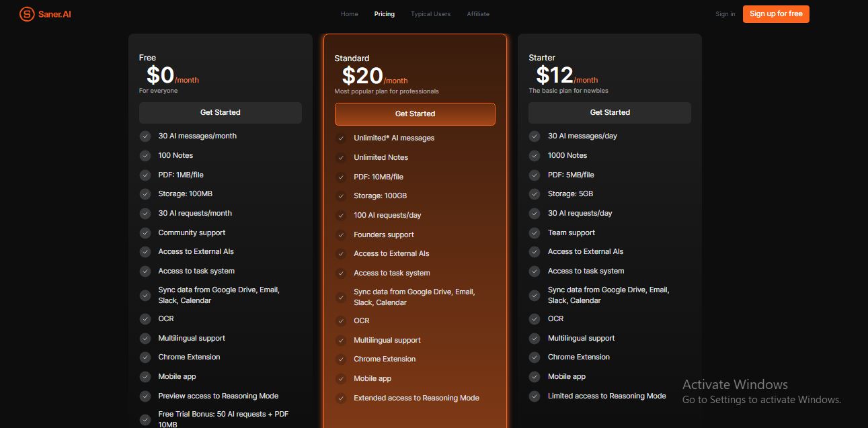Image resolution: width=868 pixels, height=428 pixels.
Task: Click checkmark icon beside Team support
Action: pos(535,233)
